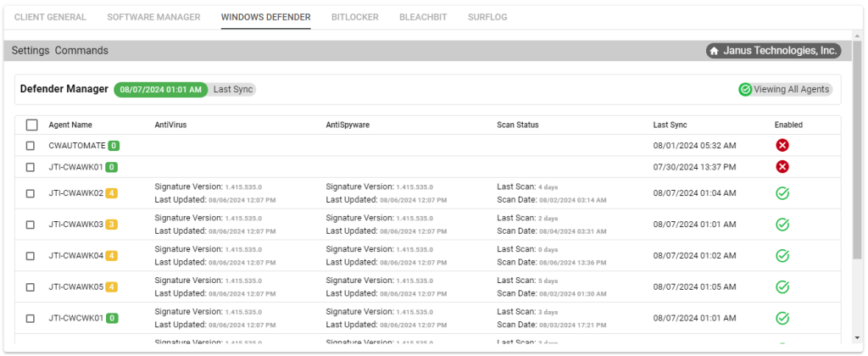
Task: Click the green check icon in Viewing All Agents
Action: 745,89
